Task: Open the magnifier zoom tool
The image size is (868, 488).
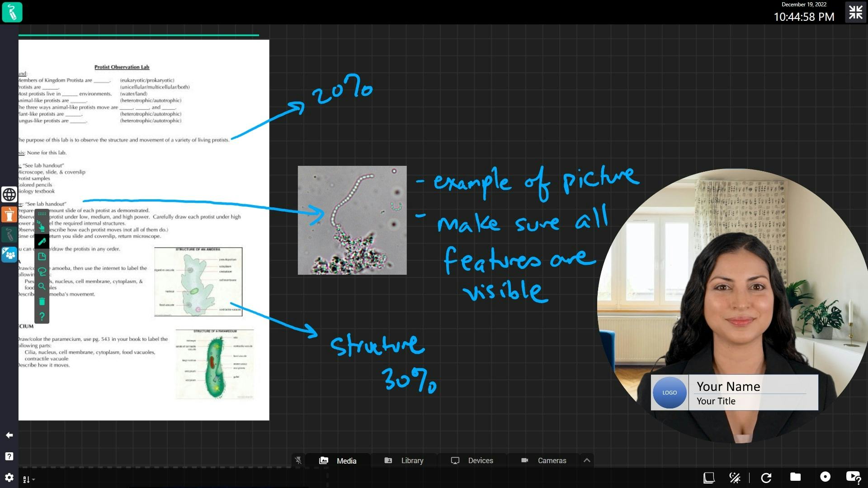Action: [x=42, y=286]
